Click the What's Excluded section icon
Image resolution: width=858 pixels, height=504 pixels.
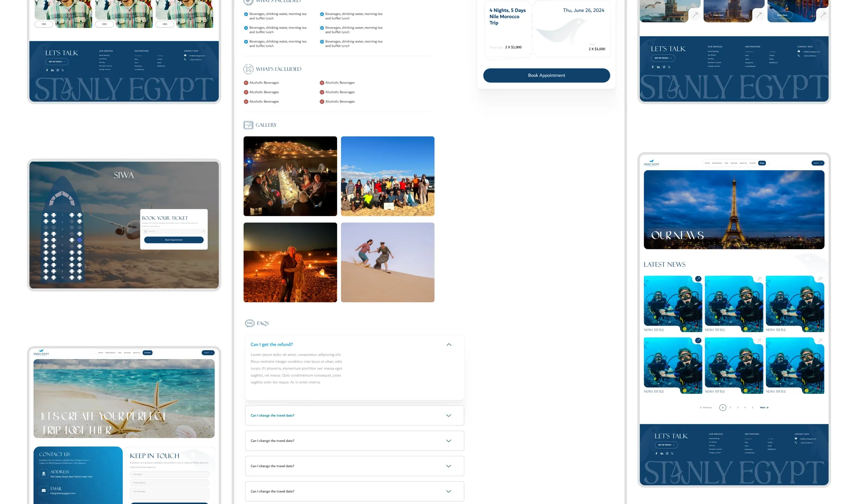[248, 69]
